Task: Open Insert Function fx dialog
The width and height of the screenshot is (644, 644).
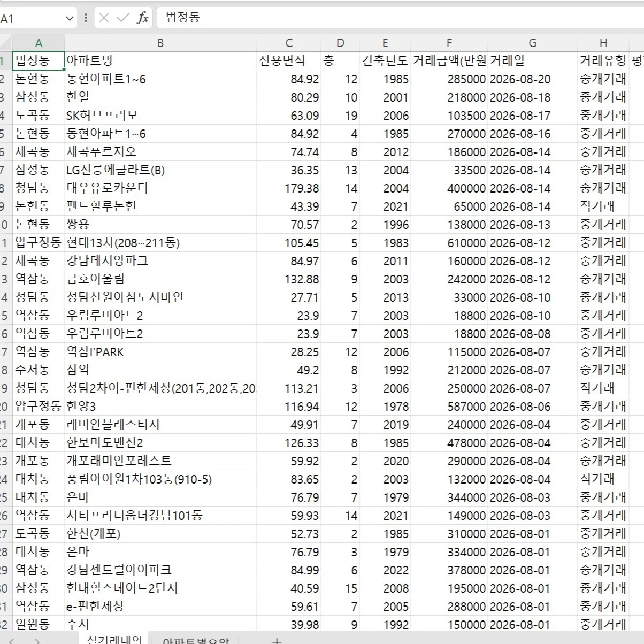Action: pos(142,18)
